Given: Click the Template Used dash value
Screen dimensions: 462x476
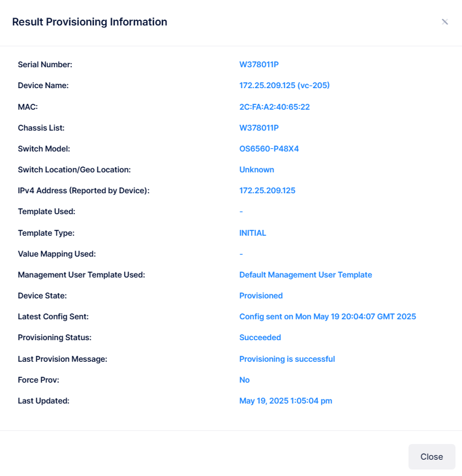Looking at the screenshot, I should (241, 212).
